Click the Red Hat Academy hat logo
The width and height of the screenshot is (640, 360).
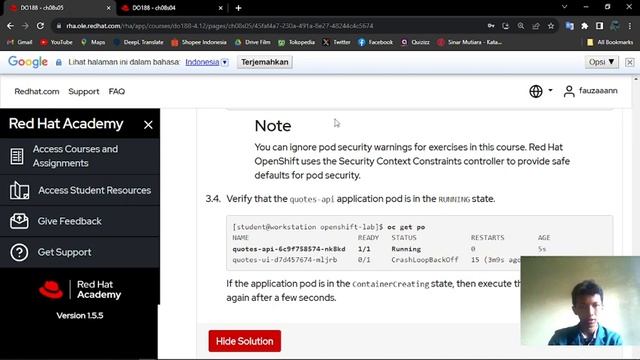tap(51, 289)
